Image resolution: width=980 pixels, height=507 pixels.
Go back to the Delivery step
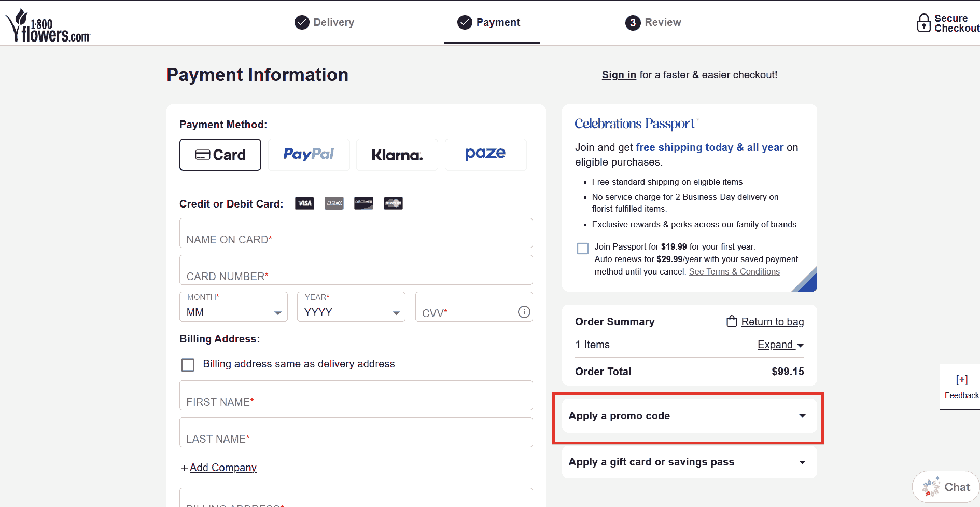point(325,22)
